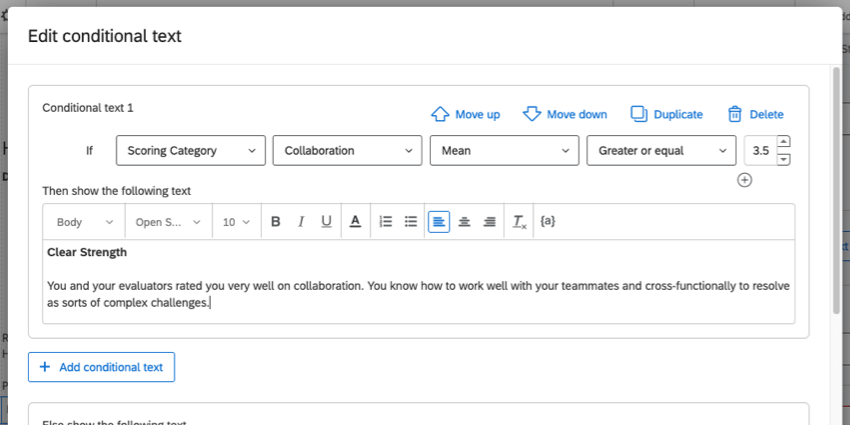This screenshot has width=850, height=425.
Task: Insert a bulleted list
Action: pyautogui.click(x=410, y=222)
